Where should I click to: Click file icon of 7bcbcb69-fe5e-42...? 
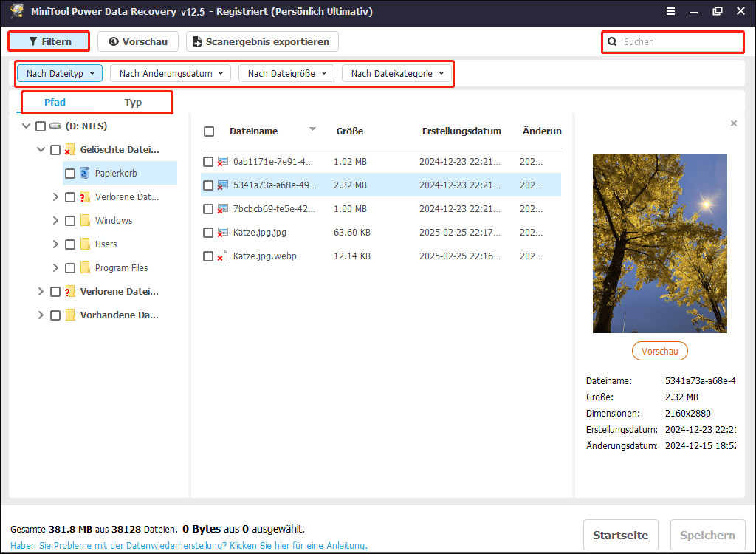click(222, 209)
